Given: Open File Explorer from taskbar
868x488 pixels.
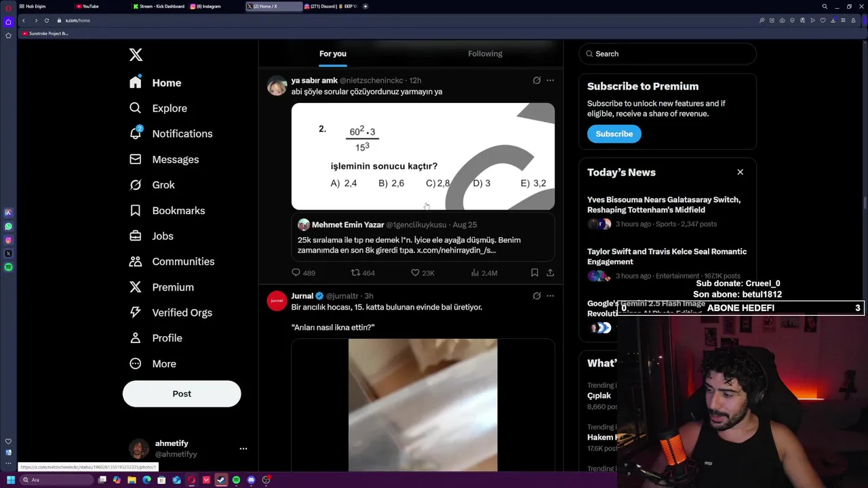Looking at the screenshot, I should point(132,480).
